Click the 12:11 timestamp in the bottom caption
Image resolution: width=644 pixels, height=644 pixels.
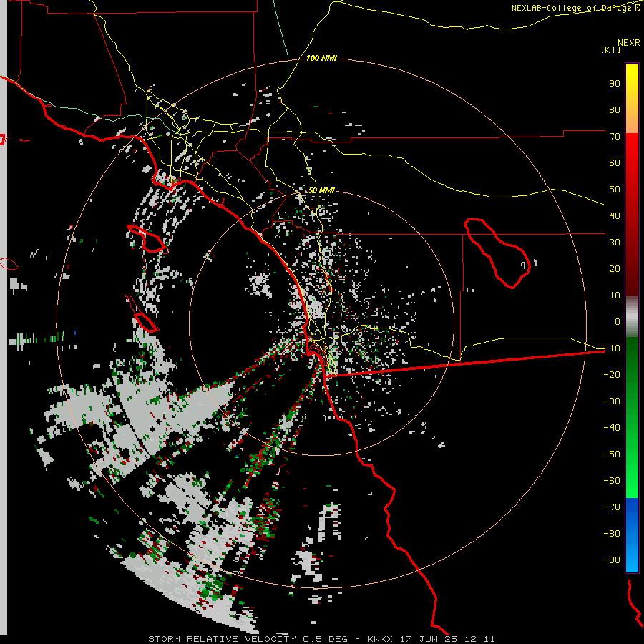[x=479, y=639]
